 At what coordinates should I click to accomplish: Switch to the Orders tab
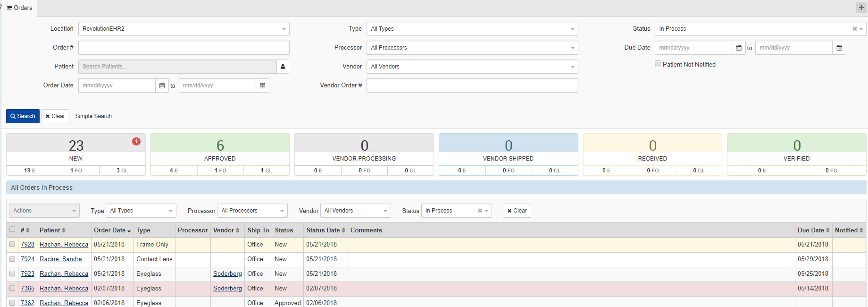19,8
